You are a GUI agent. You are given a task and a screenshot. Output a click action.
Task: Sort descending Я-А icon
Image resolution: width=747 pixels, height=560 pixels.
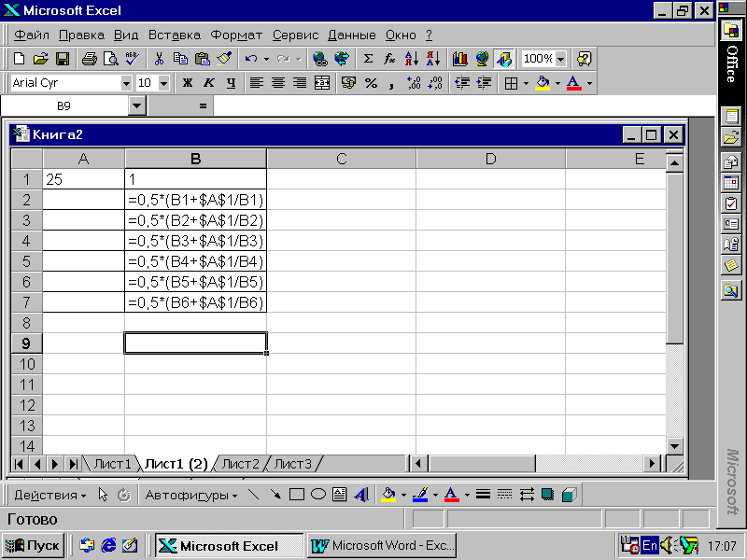coord(433,59)
